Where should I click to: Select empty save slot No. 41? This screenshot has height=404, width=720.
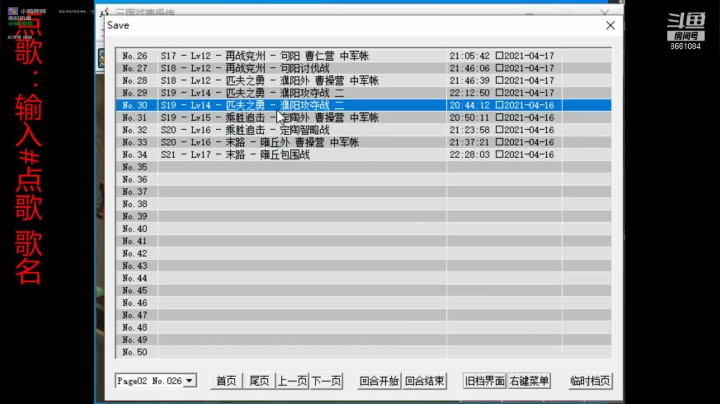coord(363,241)
